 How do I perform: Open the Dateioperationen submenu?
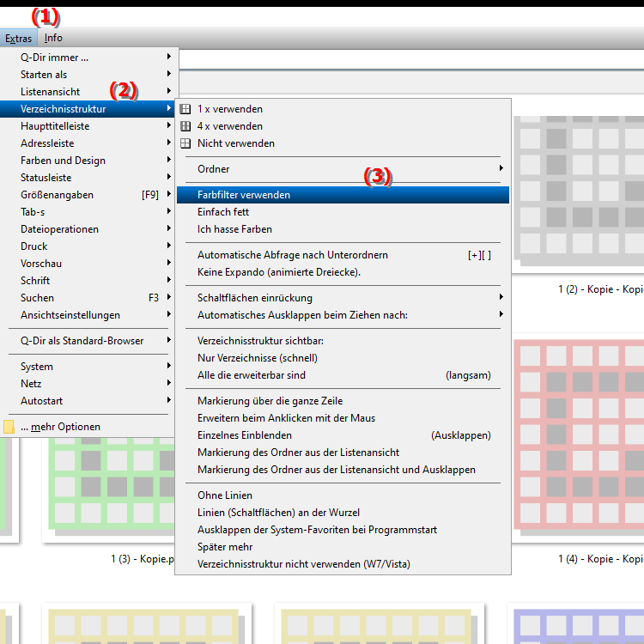coord(87,229)
